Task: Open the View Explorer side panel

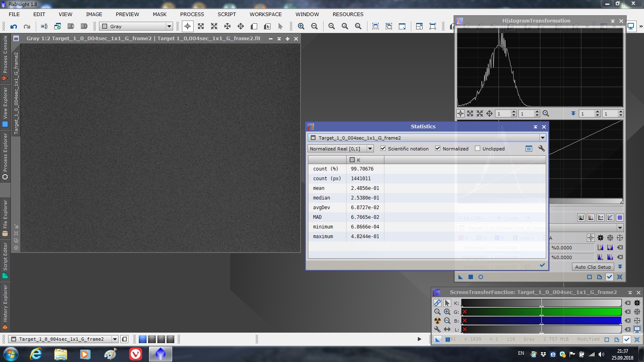Action: tap(5, 107)
